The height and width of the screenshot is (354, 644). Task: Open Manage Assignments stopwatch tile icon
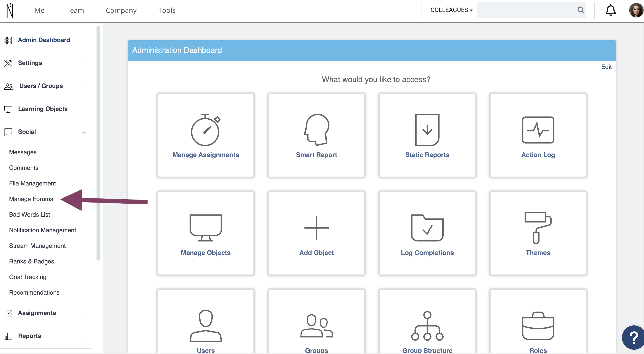point(206,130)
